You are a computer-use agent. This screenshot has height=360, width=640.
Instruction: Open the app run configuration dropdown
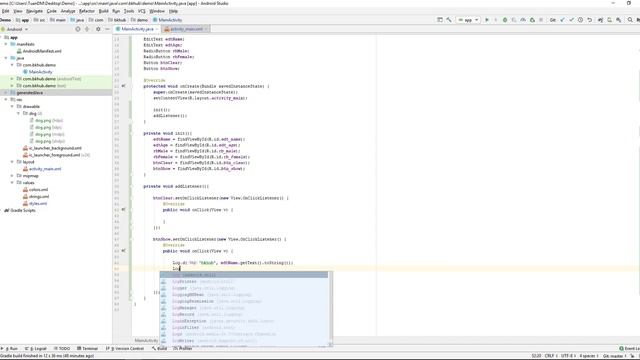tap(468, 20)
